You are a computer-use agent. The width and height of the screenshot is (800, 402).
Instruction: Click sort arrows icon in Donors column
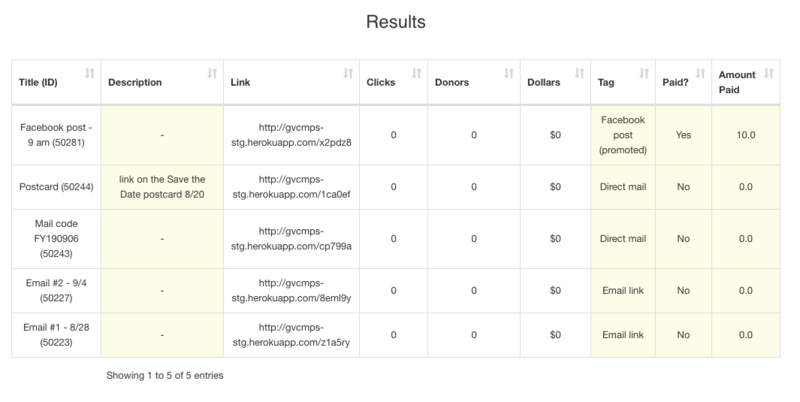pyautogui.click(x=508, y=74)
